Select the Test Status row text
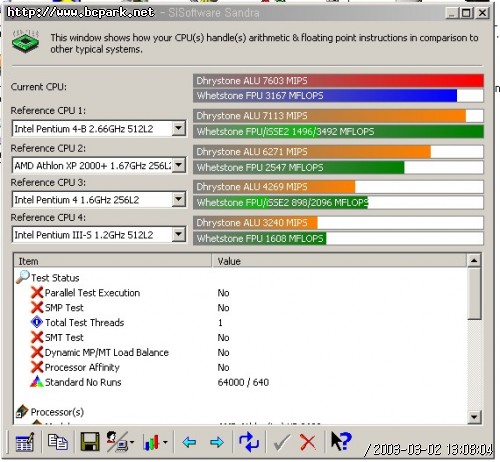The height and width of the screenshot is (462, 500). click(x=55, y=278)
